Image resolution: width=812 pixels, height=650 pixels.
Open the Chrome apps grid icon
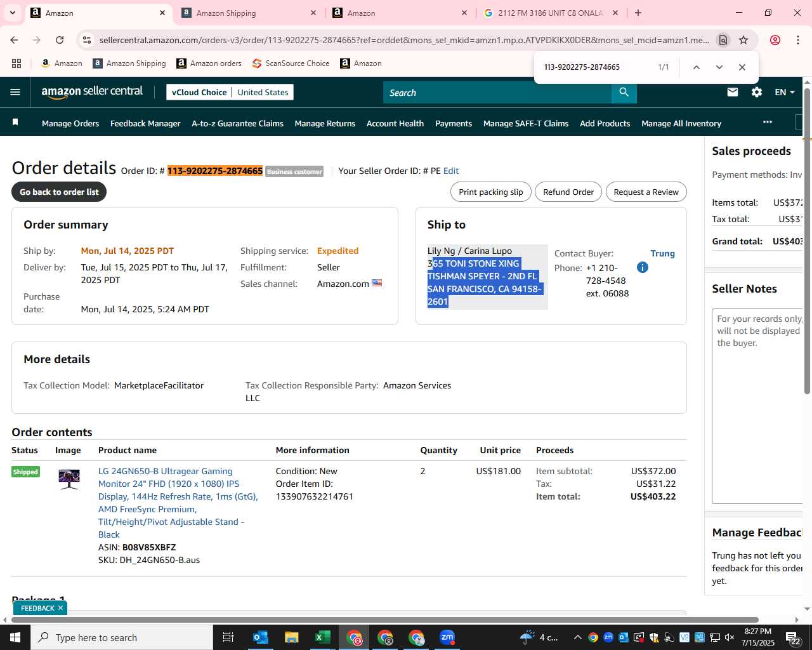click(x=16, y=63)
